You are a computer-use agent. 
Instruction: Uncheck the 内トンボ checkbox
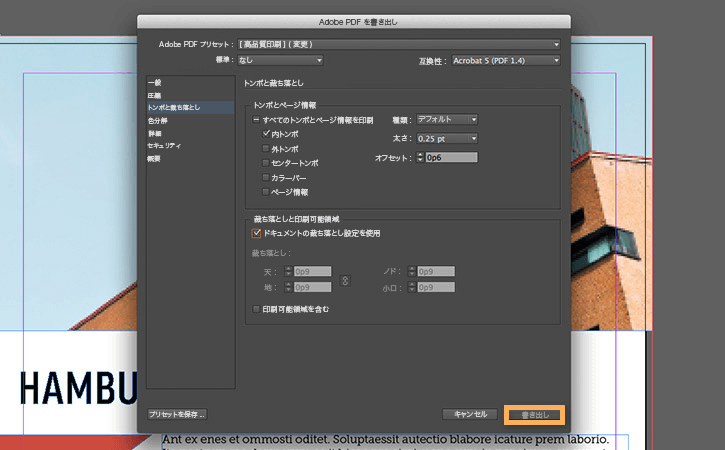point(266,134)
